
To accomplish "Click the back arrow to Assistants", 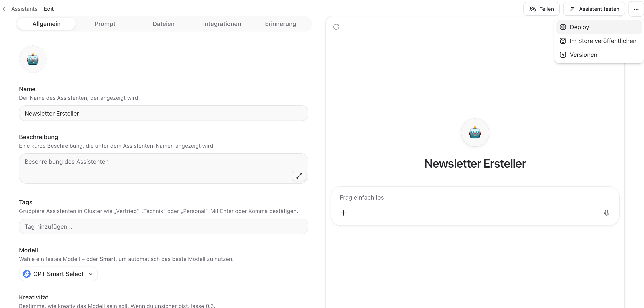I will [4, 9].
